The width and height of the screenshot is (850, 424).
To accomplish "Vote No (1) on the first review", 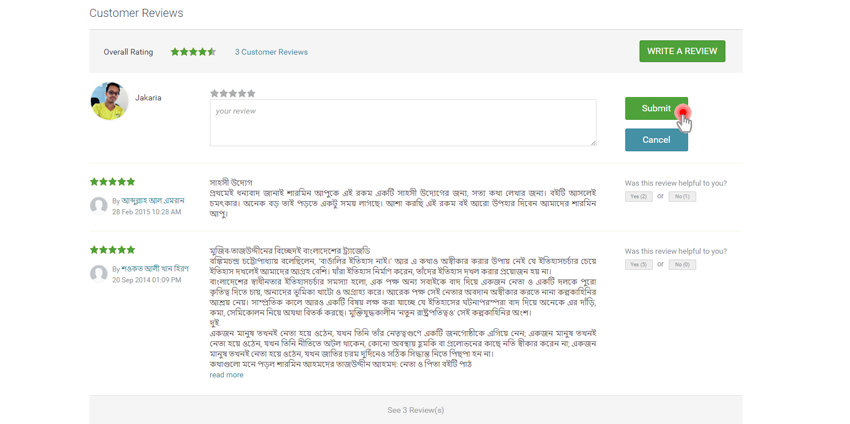I will click(682, 197).
